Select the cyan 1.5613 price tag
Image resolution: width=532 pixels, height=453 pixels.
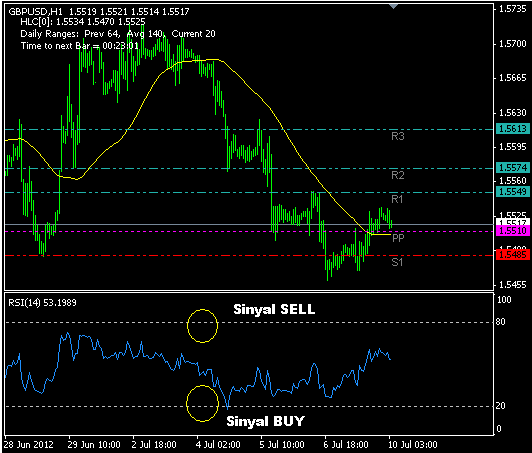pos(513,129)
